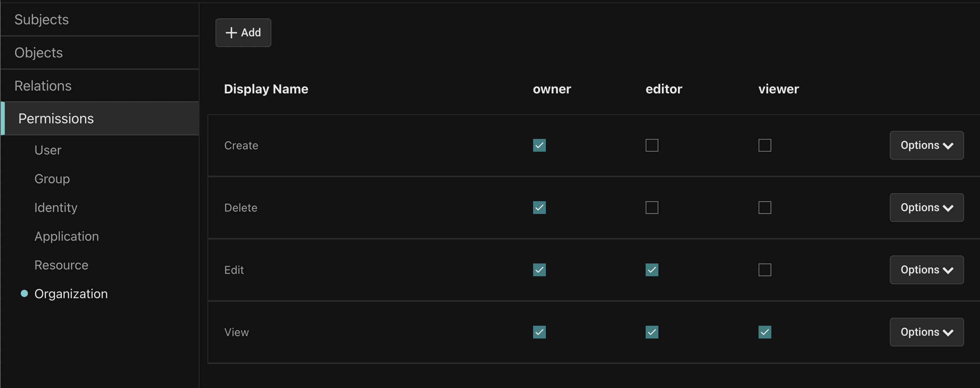The image size is (980, 388).
Task: Open Application permissions in sidebar
Action: [67, 236]
